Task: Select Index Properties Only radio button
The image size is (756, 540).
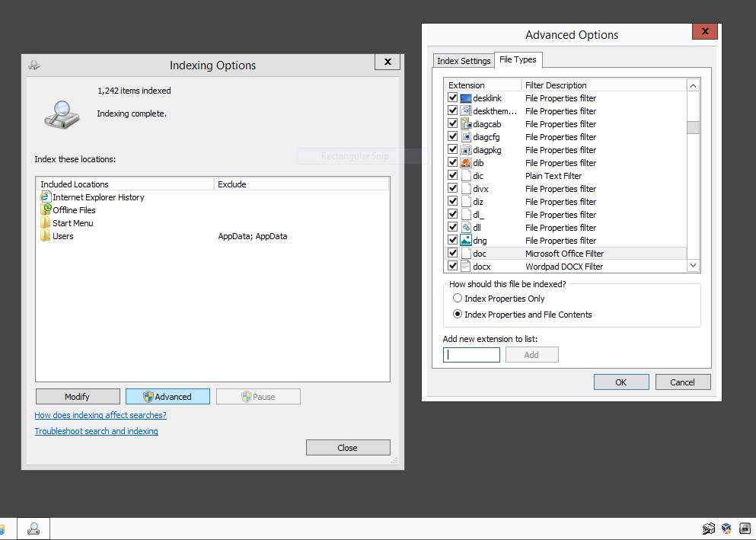Action: pos(458,299)
